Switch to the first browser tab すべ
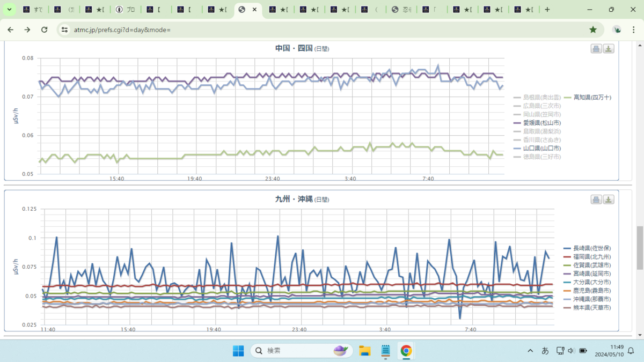644x362 pixels. (x=33, y=10)
